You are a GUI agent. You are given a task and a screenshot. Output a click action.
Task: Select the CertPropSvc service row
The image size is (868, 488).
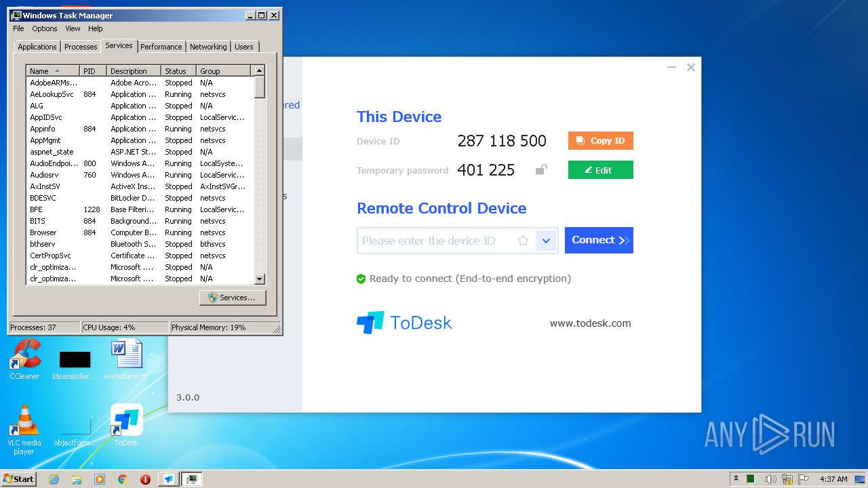pyautogui.click(x=140, y=256)
